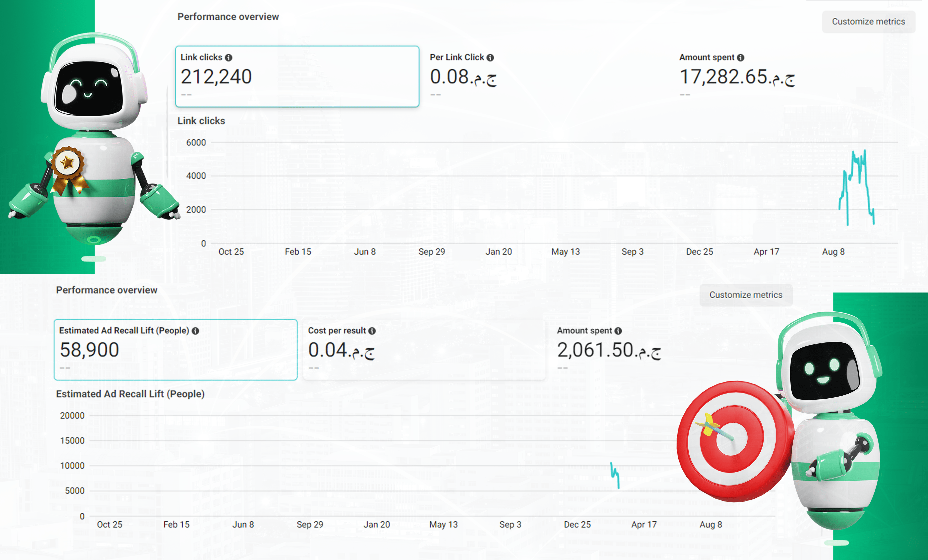Click the Aug 8 label on Link clicks chart
The image size is (928, 560).
833,252
